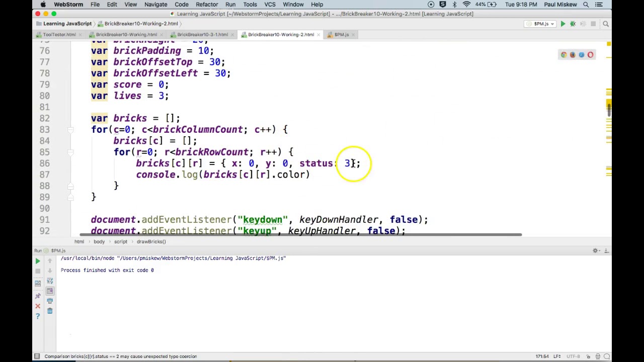Open file in Chrome browser icon
This screenshot has height=362, width=644.
563,55
